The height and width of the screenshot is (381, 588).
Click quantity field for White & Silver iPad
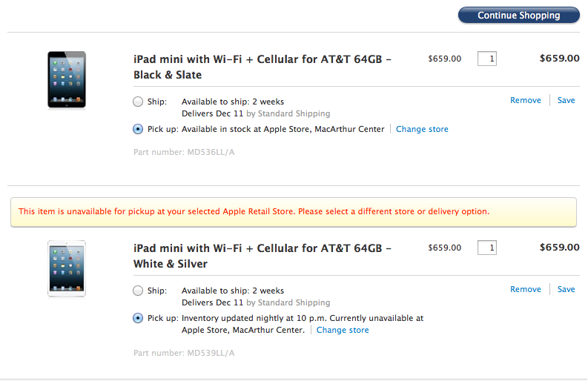(486, 248)
